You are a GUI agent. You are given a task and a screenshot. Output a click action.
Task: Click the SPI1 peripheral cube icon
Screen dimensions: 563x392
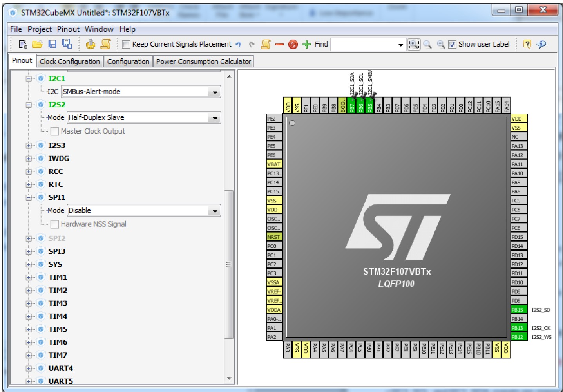(41, 197)
